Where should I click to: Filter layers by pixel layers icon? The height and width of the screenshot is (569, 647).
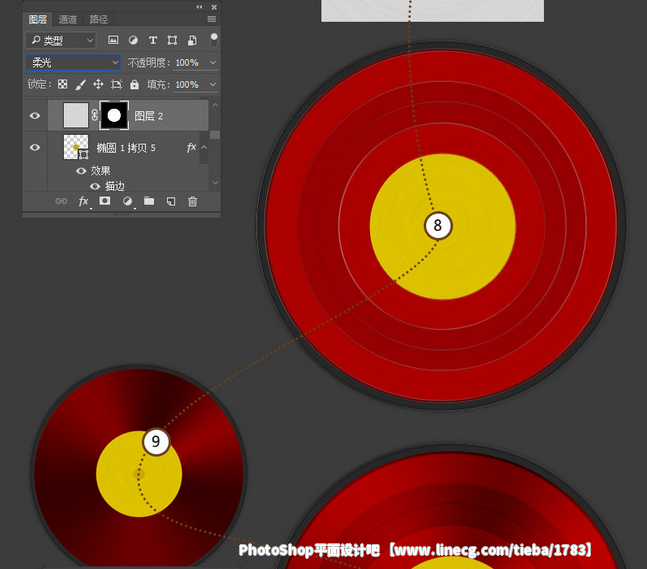coord(113,40)
